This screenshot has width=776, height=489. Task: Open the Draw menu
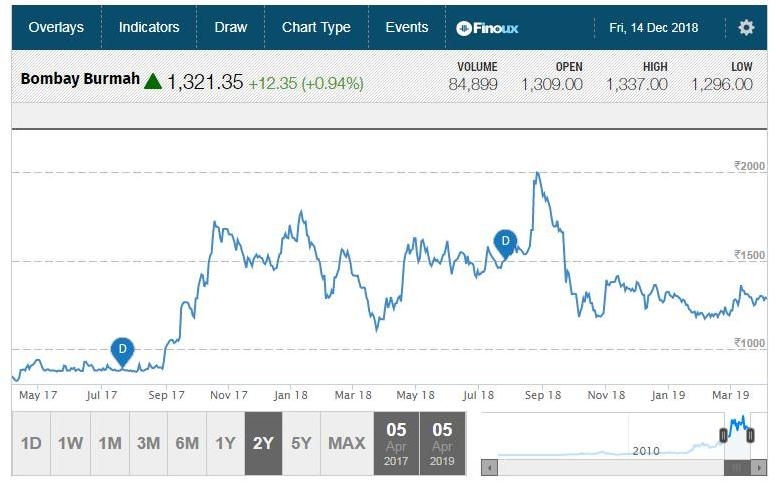pos(231,27)
